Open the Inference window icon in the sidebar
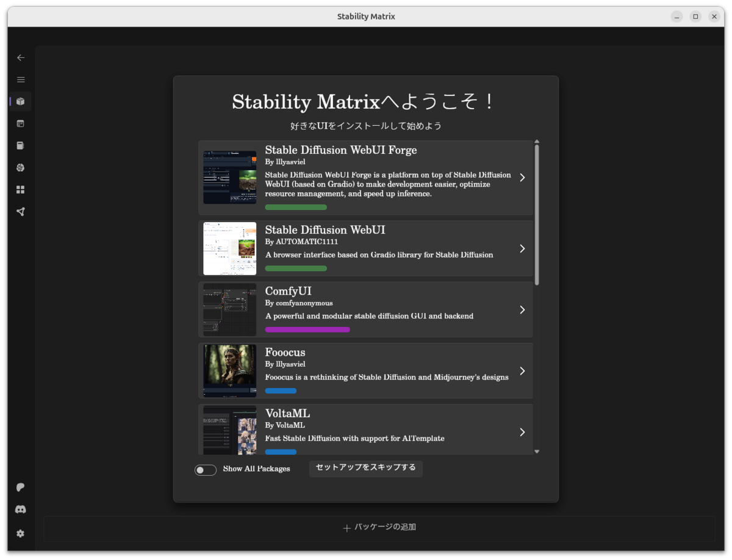 click(21, 123)
